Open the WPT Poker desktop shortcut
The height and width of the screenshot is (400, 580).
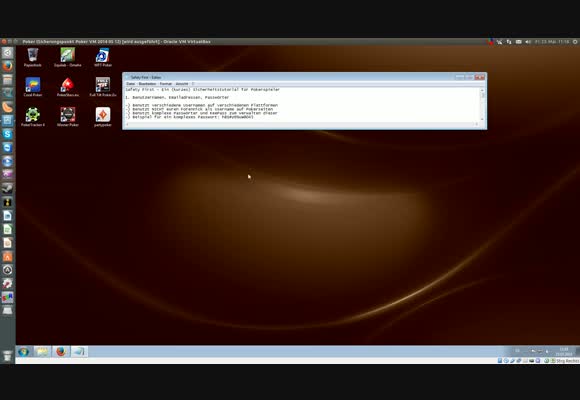(103, 57)
